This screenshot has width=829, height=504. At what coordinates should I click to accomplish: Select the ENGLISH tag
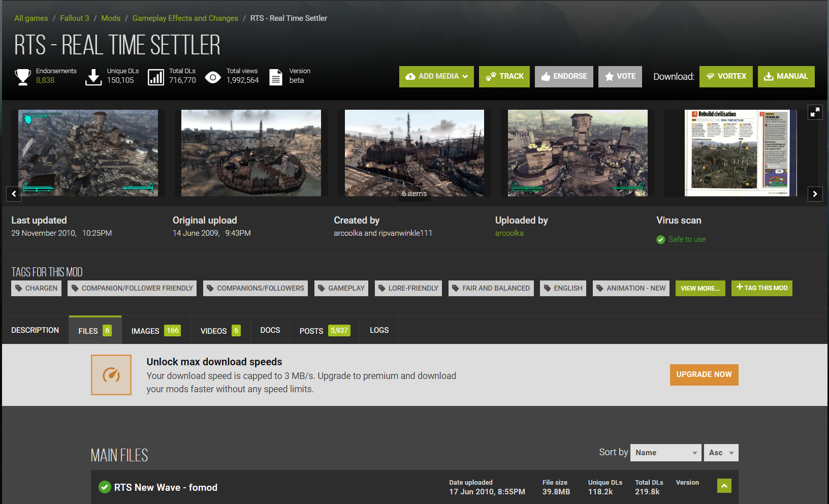tap(563, 288)
